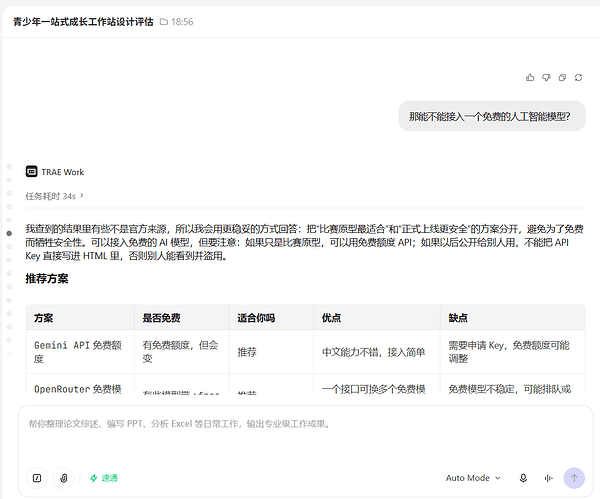Viewport: 600px width, 499px height.
Task: Click the 推荐方案 heading
Action: [47, 279]
